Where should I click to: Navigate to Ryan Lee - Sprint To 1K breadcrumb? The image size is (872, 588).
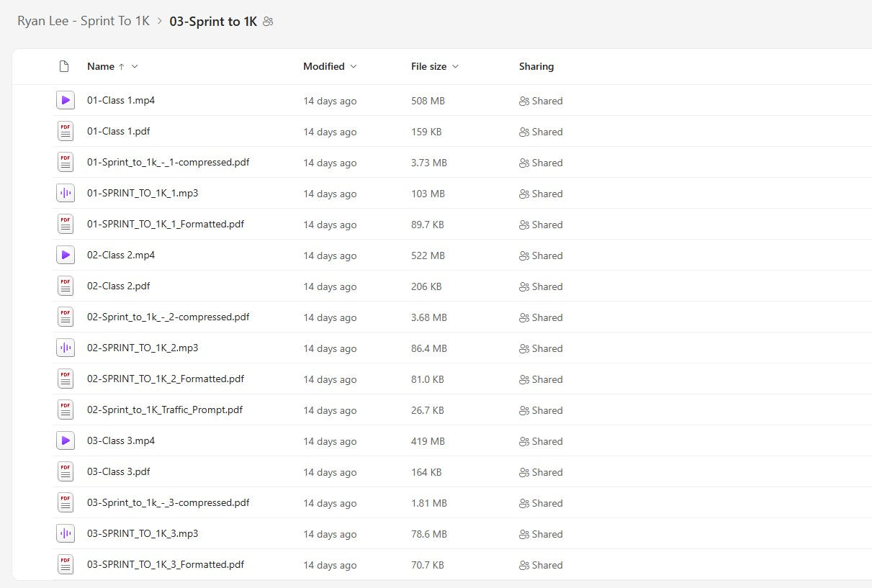pyautogui.click(x=84, y=21)
